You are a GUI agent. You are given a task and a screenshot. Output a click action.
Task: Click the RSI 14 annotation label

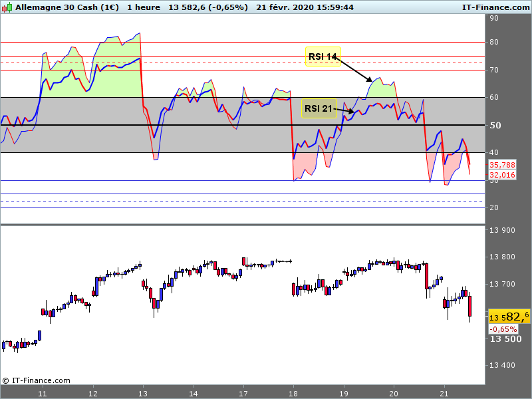point(323,57)
